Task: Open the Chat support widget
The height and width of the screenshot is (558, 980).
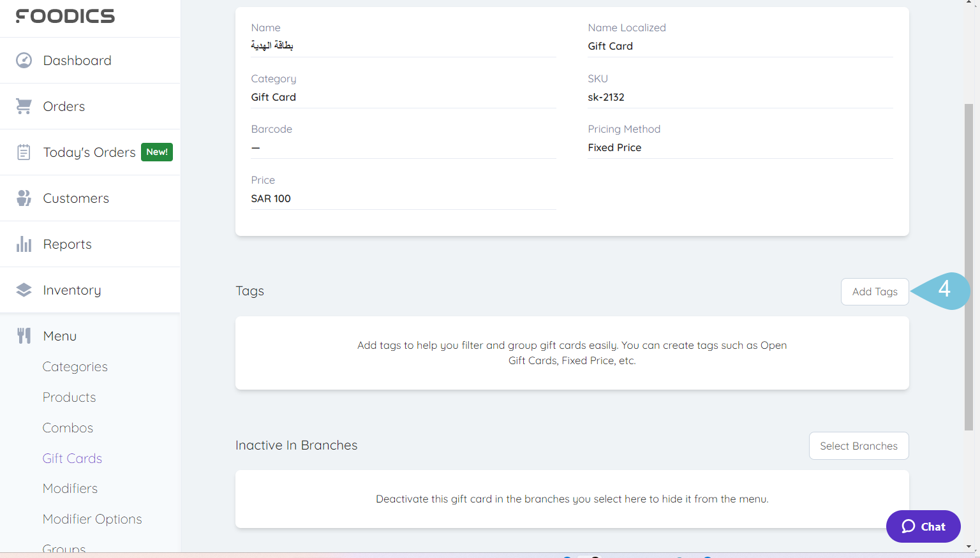Action: 923,527
